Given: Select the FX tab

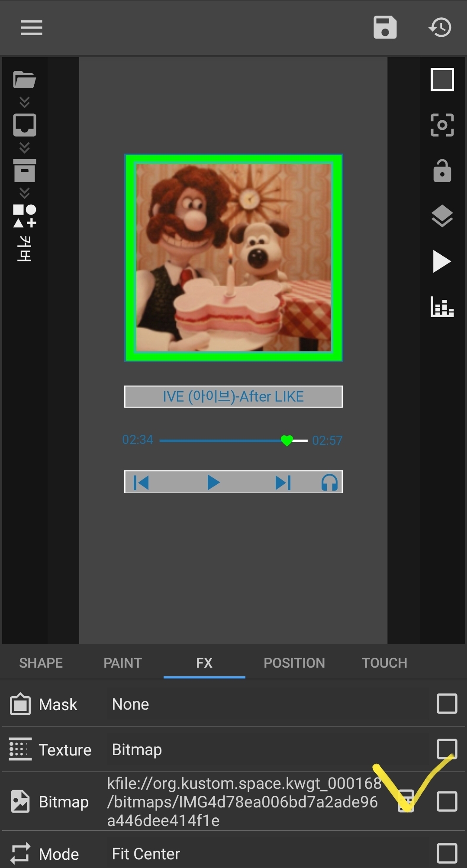Looking at the screenshot, I should [x=204, y=662].
